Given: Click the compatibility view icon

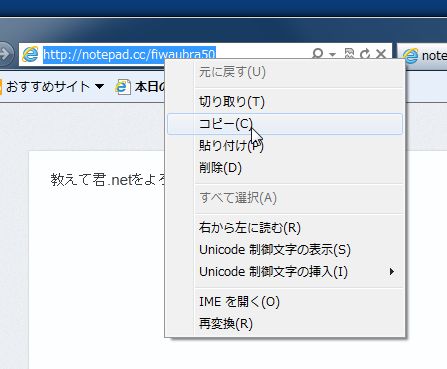Looking at the screenshot, I should tap(349, 53).
